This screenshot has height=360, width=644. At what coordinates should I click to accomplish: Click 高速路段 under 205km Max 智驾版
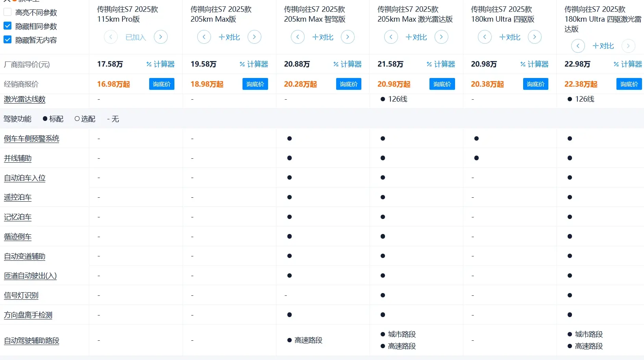click(x=308, y=340)
